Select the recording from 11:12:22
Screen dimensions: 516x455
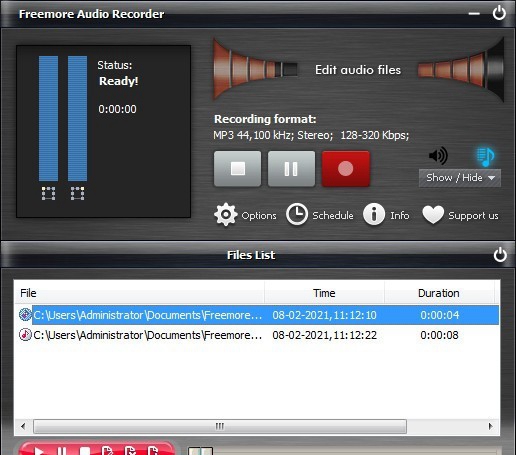(x=257, y=335)
